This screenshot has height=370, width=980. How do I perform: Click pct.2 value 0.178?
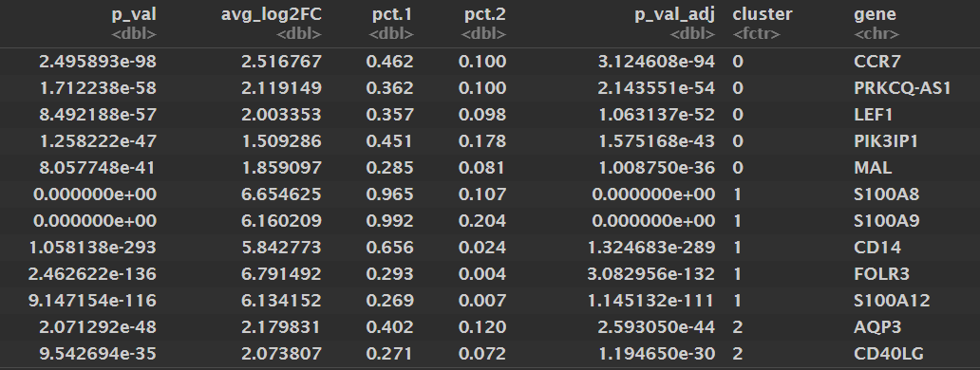coord(482,141)
